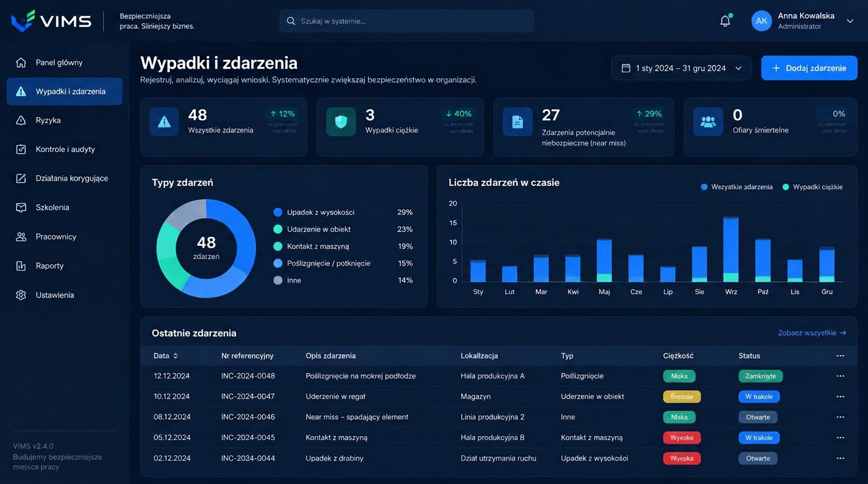Viewport: 868px width, 484px height.
Task: Click the near miss document icon
Action: click(x=517, y=122)
